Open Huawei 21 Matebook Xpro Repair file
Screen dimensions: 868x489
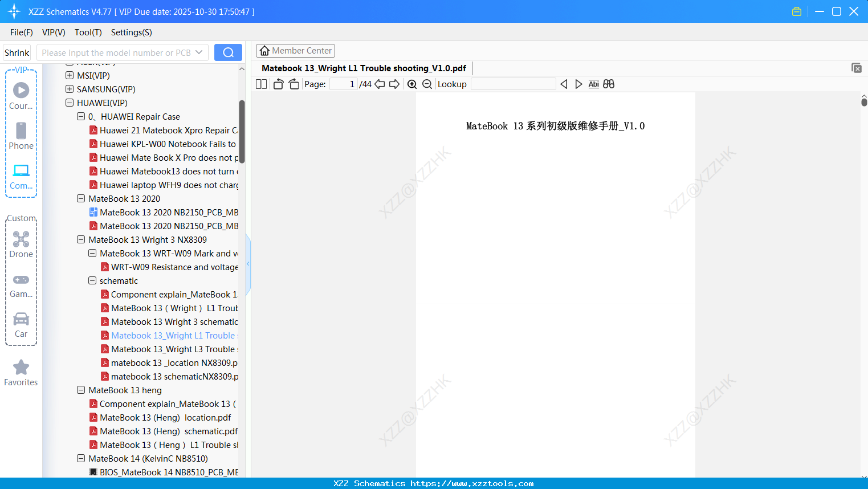(164, 130)
